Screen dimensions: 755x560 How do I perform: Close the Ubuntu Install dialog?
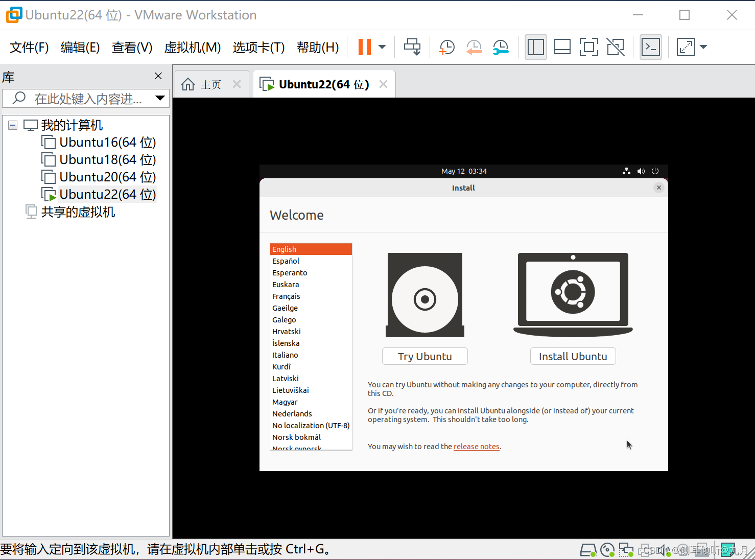click(659, 188)
